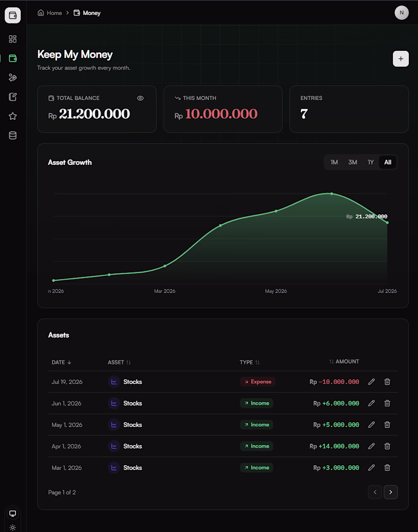Select the green wallet Money sidebar icon

13,59
